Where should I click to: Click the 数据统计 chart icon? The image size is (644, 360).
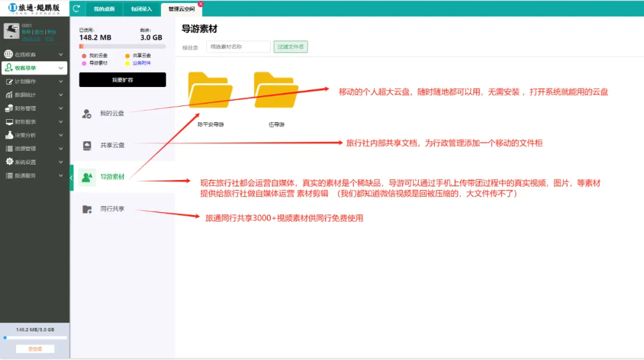pos(9,95)
